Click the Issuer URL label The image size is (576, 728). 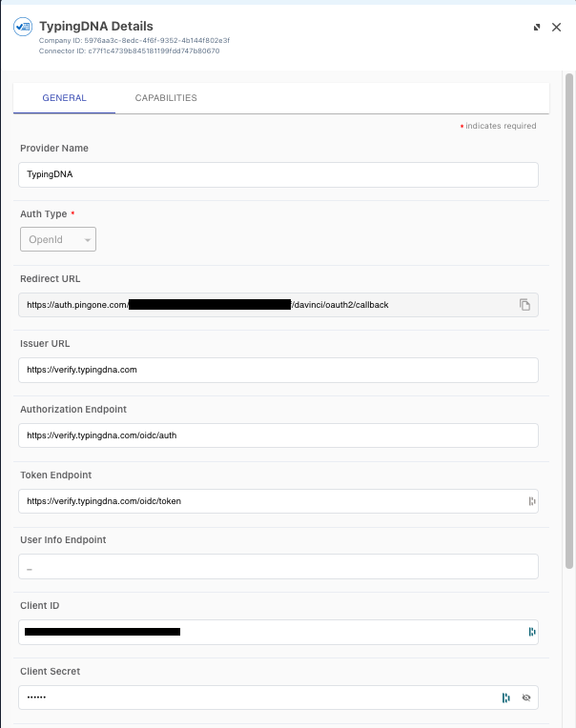pos(45,344)
